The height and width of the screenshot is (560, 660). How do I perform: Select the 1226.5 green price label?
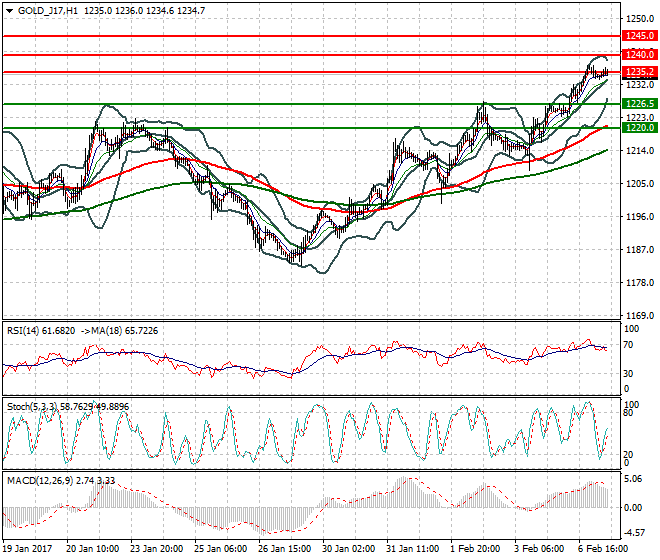click(x=639, y=104)
